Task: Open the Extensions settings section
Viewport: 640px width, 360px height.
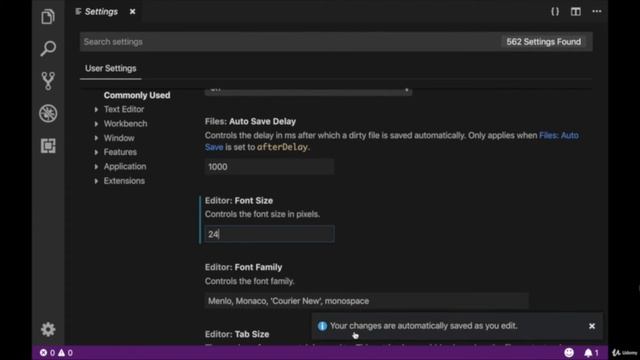Action: click(x=124, y=181)
